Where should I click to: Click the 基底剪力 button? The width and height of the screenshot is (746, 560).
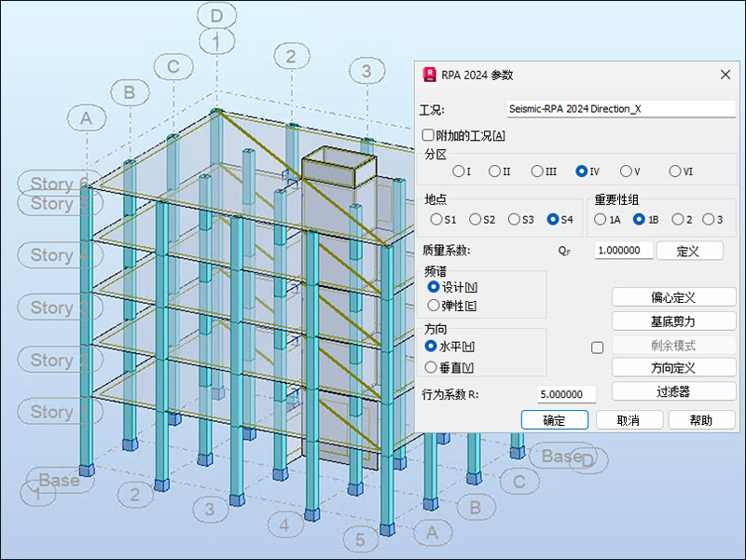click(x=673, y=321)
